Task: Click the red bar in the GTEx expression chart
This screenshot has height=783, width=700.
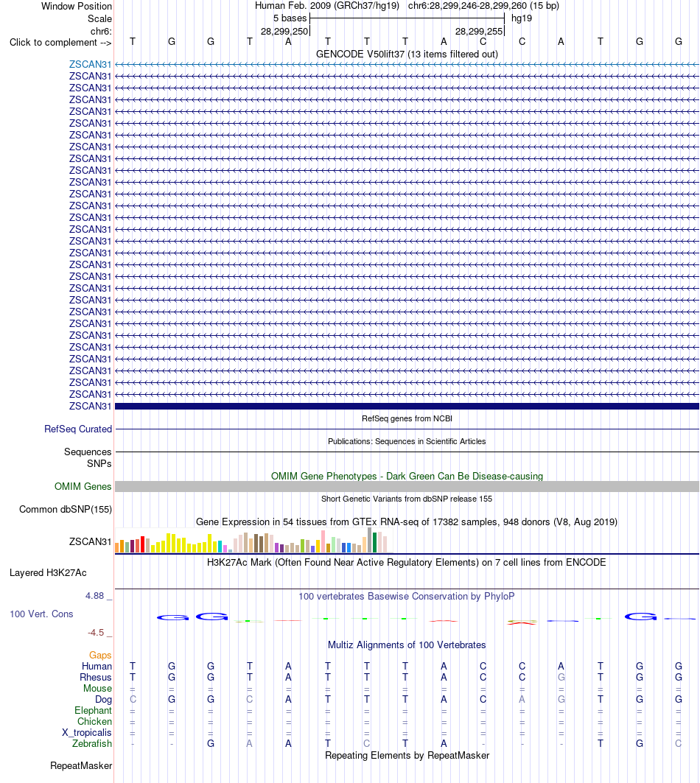Action: (x=143, y=544)
